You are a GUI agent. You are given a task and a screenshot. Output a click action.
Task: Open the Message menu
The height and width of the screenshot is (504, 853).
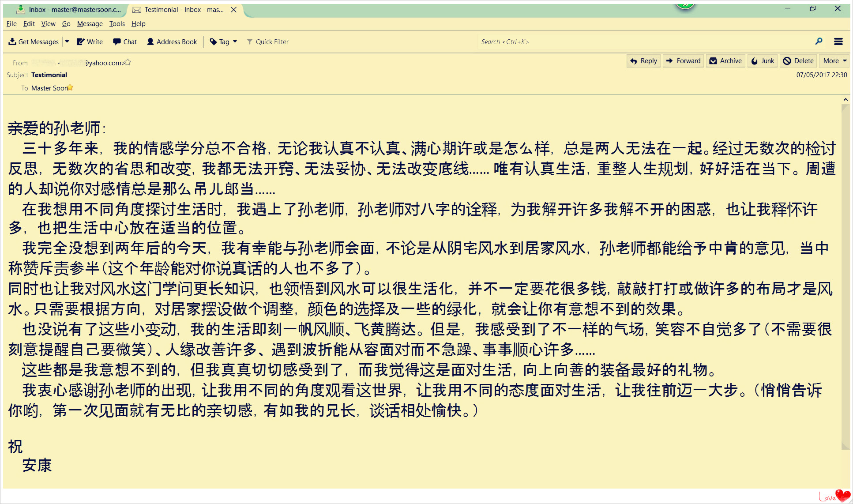tap(90, 24)
